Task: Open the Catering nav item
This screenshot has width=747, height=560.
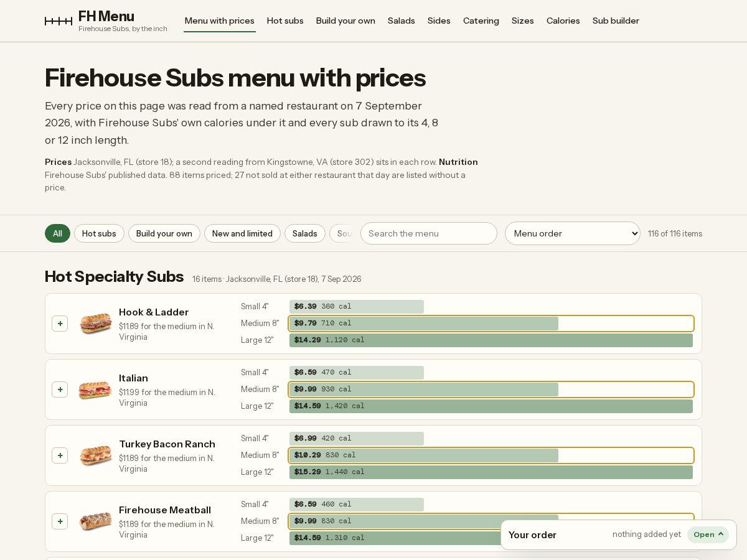Action: pyautogui.click(x=481, y=21)
